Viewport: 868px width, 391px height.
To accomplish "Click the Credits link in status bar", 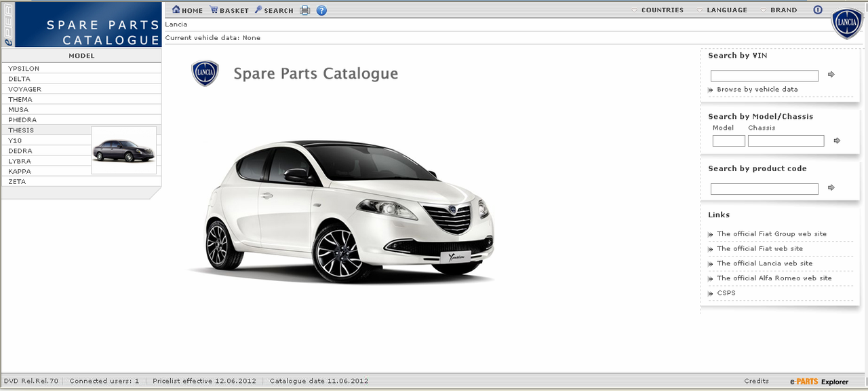I will pyautogui.click(x=756, y=381).
